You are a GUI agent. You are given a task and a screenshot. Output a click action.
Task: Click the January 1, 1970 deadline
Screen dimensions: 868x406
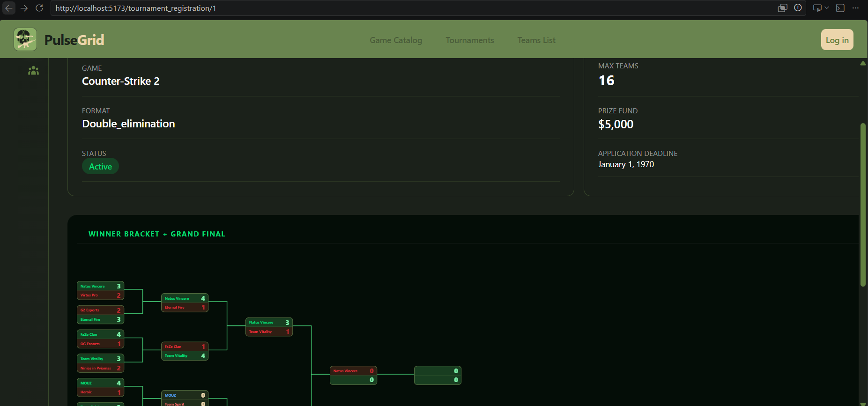626,164
